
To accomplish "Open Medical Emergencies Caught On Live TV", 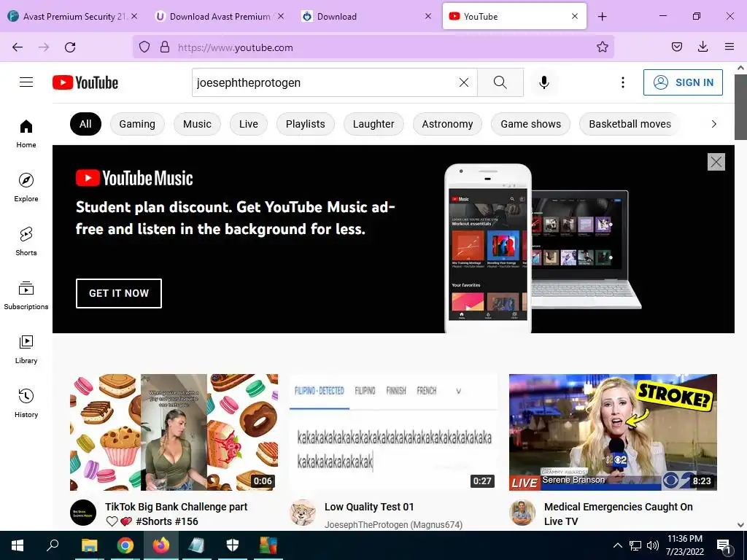I will 619,514.
